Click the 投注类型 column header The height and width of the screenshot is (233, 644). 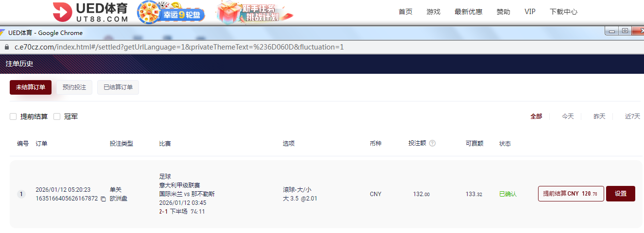pyautogui.click(x=122, y=144)
